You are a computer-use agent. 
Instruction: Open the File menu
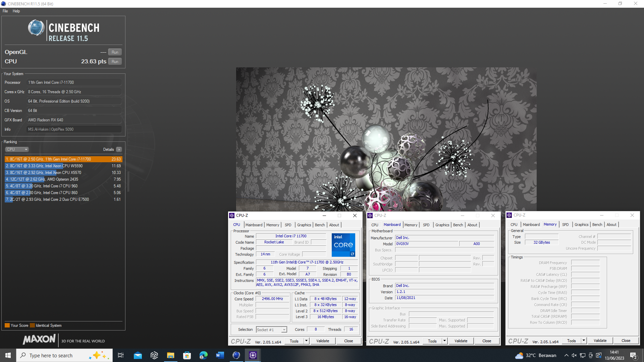coord(5,11)
